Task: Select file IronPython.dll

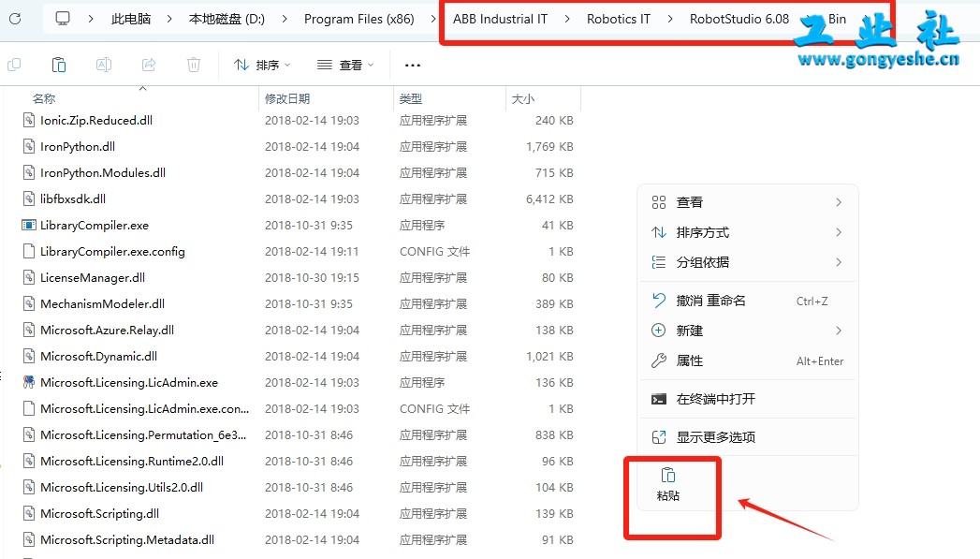Action: click(78, 146)
